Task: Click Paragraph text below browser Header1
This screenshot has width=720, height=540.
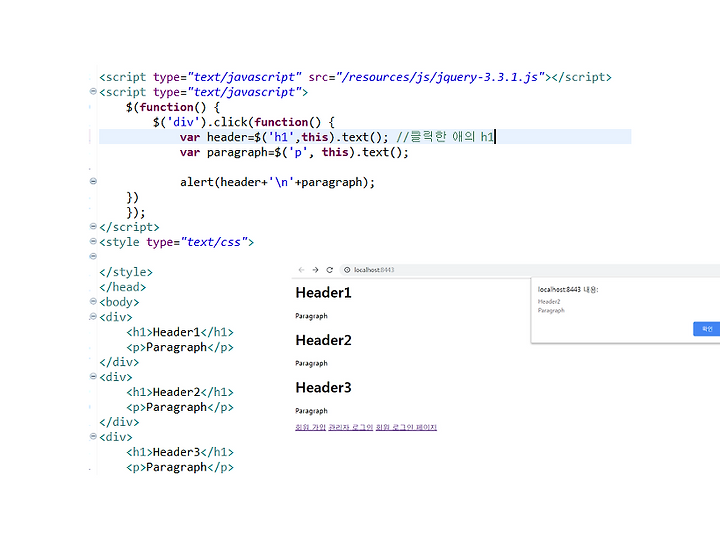Action: pos(311,316)
